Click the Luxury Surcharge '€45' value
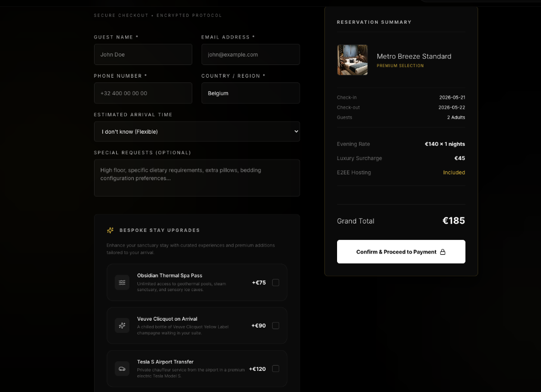 (x=460, y=158)
